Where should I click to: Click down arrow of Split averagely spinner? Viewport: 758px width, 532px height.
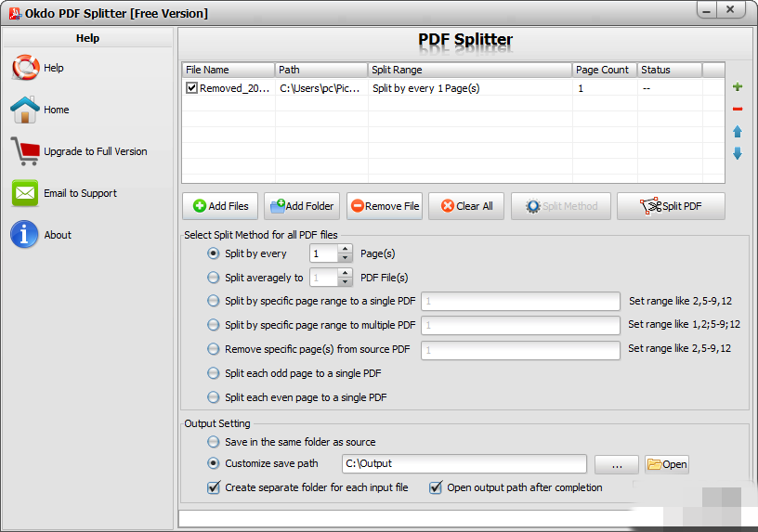tap(345, 282)
